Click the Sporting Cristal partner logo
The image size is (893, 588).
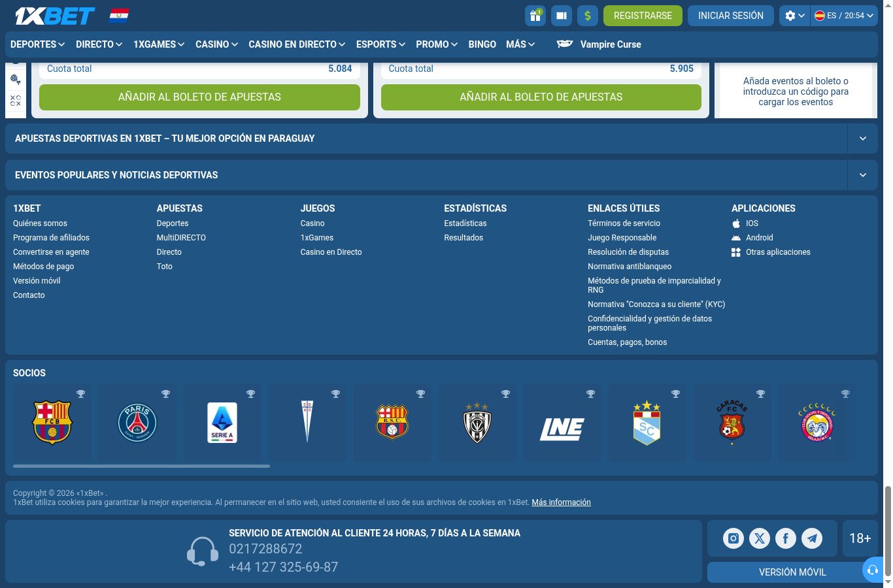647,423
